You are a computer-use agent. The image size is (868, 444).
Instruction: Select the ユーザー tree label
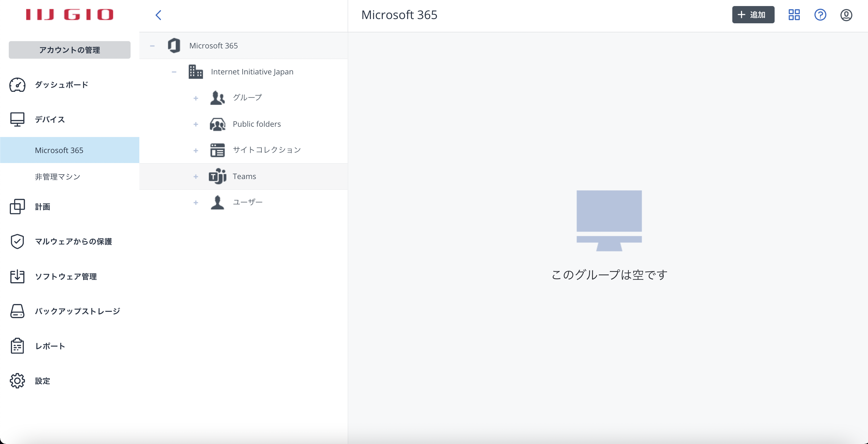(248, 202)
